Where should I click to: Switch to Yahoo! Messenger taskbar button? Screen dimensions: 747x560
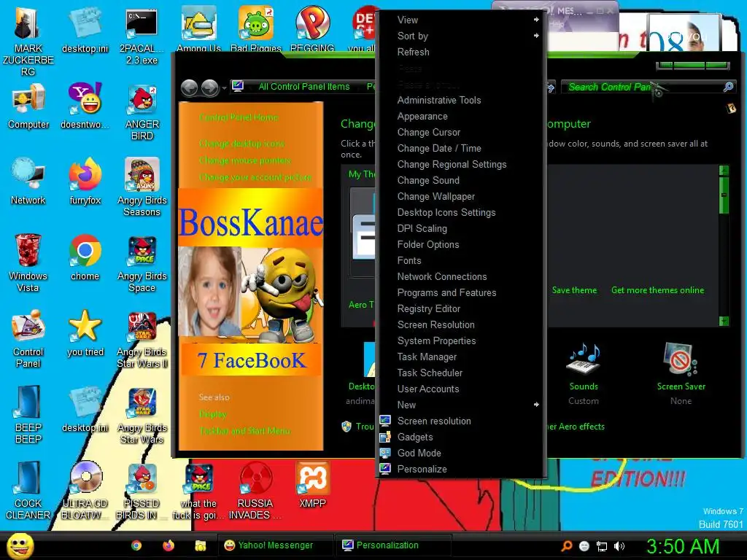coord(275,545)
